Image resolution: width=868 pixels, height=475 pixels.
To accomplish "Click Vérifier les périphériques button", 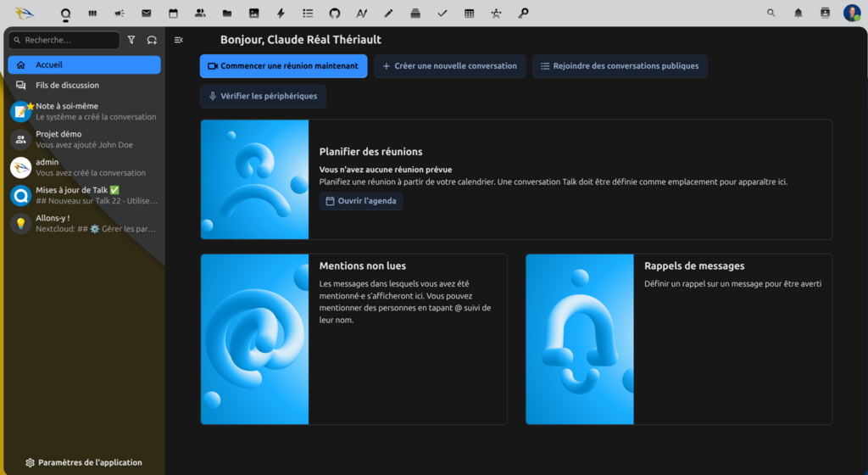I will coord(263,96).
